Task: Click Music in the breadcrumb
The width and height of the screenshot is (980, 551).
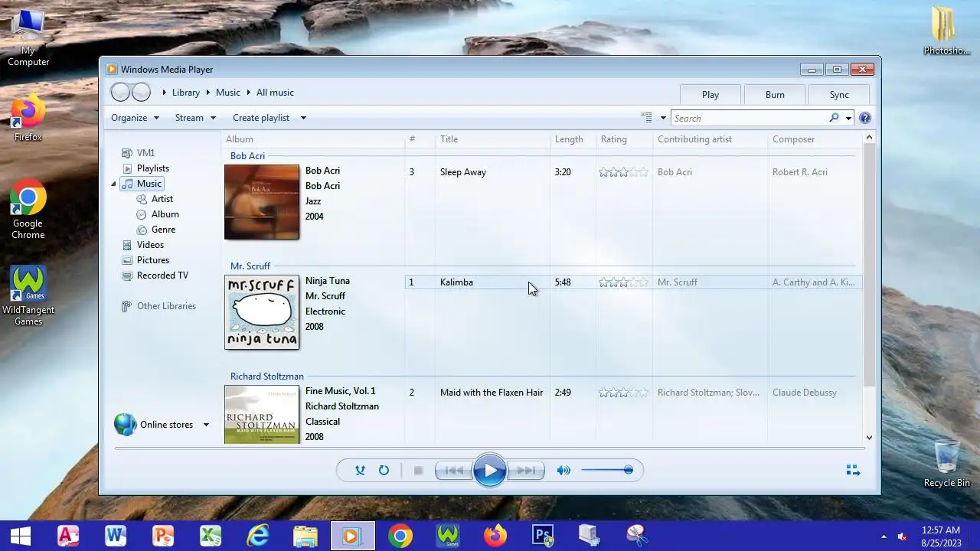Action: [x=228, y=93]
